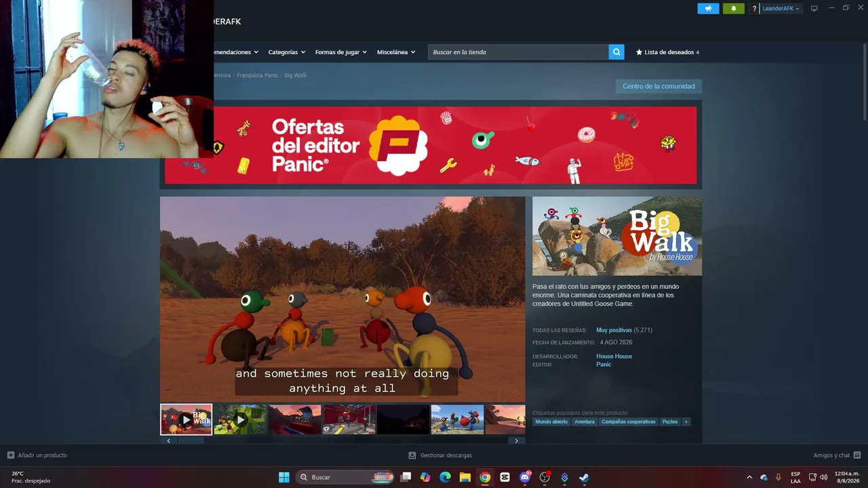The image size is (868, 488).
Task: Open the House House developer link
Action: [x=614, y=357]
